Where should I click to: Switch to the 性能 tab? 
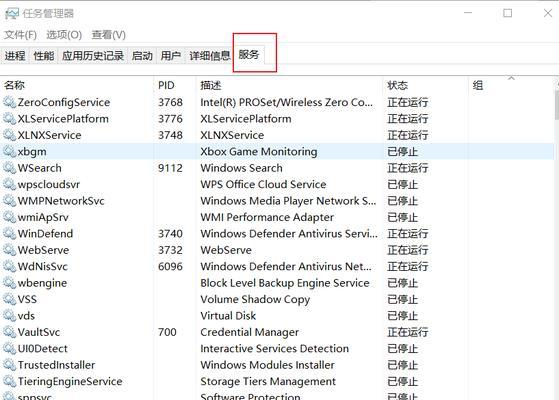tap(43, 56)
